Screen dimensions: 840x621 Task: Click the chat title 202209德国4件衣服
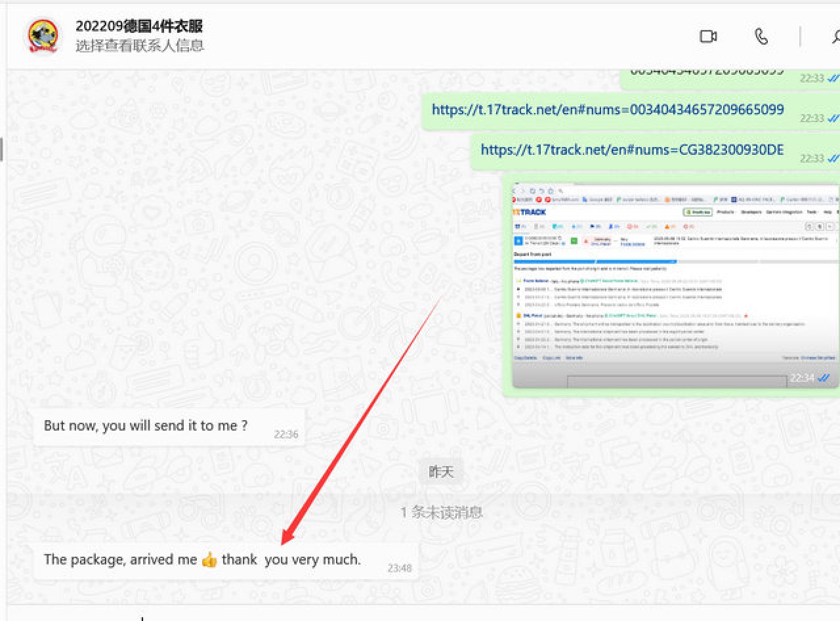point(139,26)
